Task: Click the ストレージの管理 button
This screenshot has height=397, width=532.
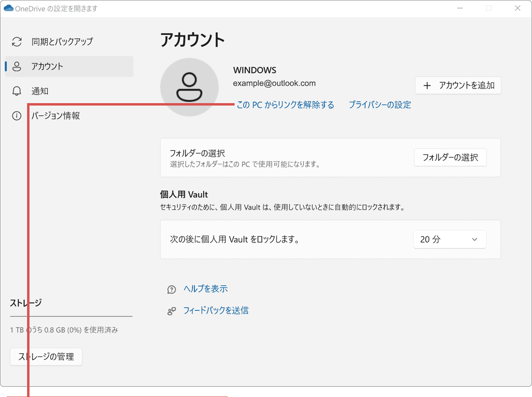Action: coord(46,357)
